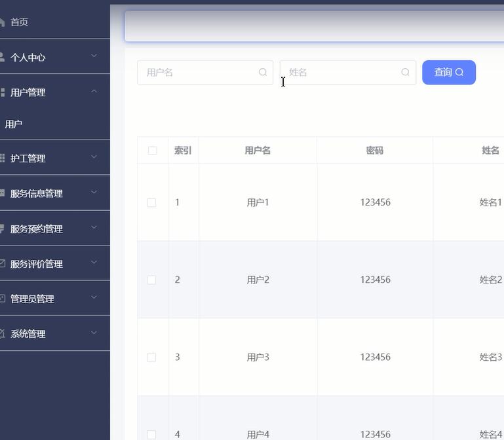Click the icon beside 服务预约管理
Image resolution: width=504 pixels, height=440 pixels.
(x=2, y=229)
